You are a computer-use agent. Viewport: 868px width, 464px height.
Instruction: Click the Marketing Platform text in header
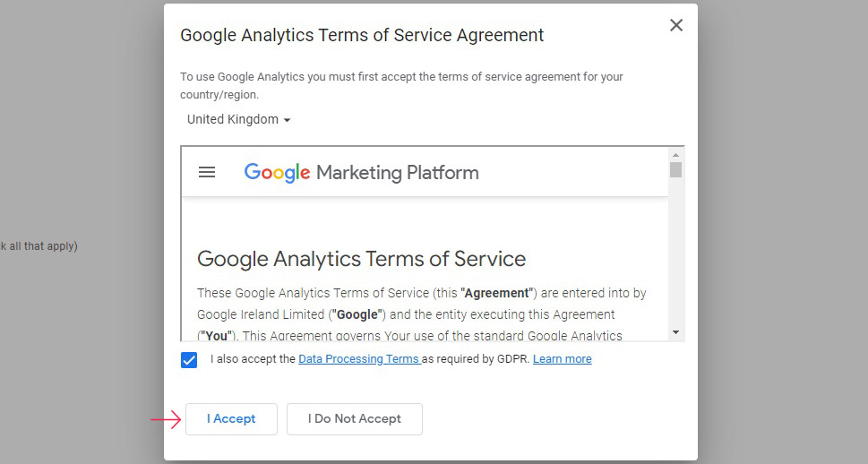point(398,173)
